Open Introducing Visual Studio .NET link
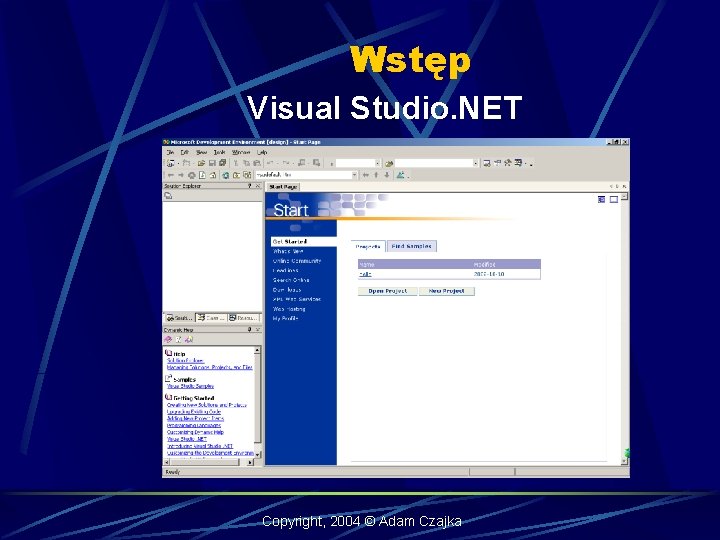 pos(200,446)
